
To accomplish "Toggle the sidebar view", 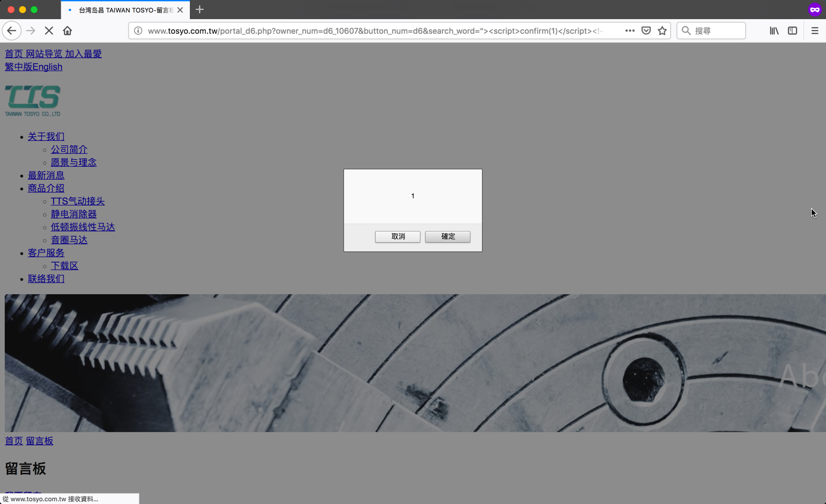I will point(793,30).
